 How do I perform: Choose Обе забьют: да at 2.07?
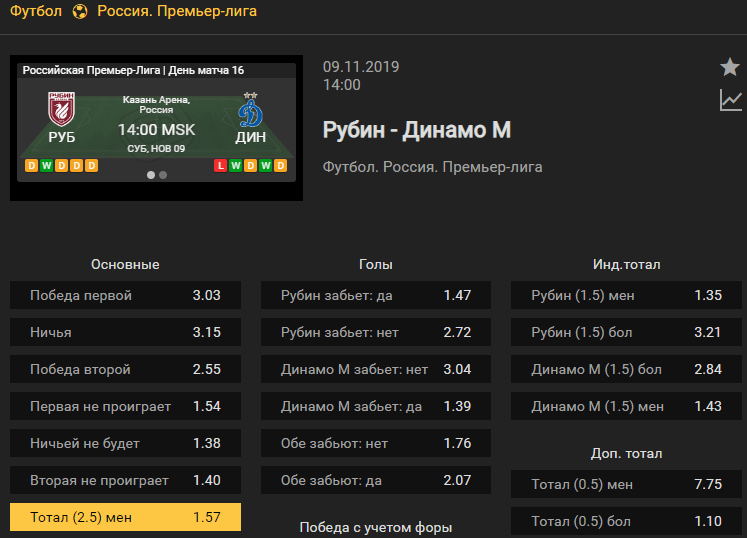pos(376,480)
